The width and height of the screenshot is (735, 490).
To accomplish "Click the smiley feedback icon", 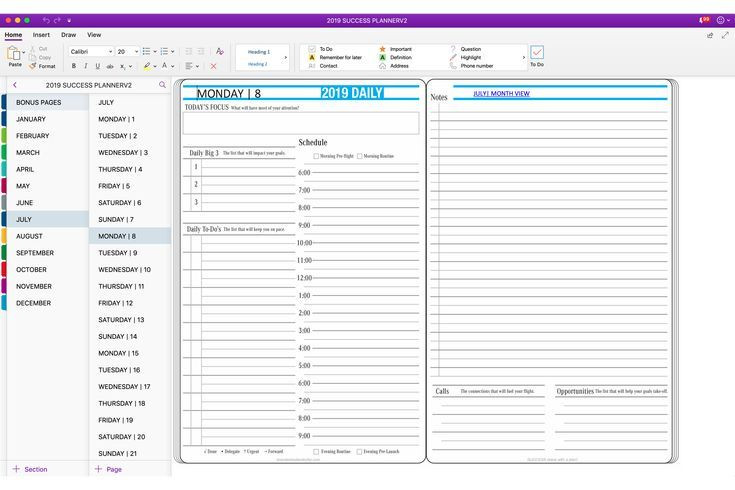I will tap(720, 20).
